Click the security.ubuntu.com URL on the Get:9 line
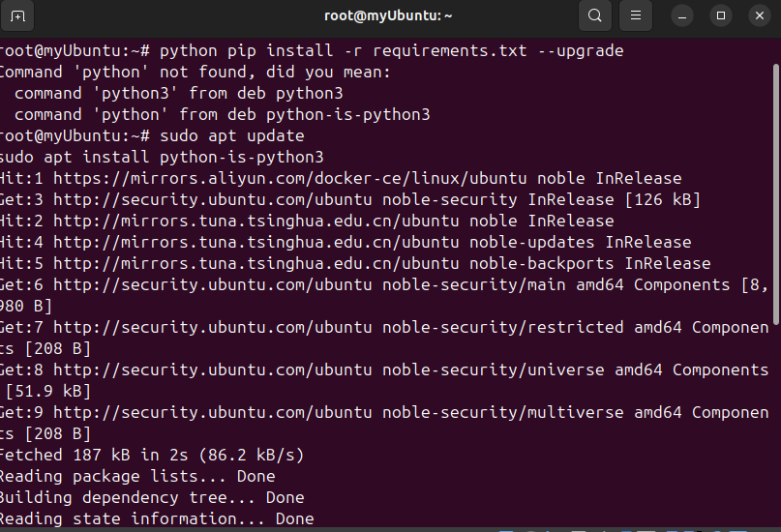 tap(213, 413)
